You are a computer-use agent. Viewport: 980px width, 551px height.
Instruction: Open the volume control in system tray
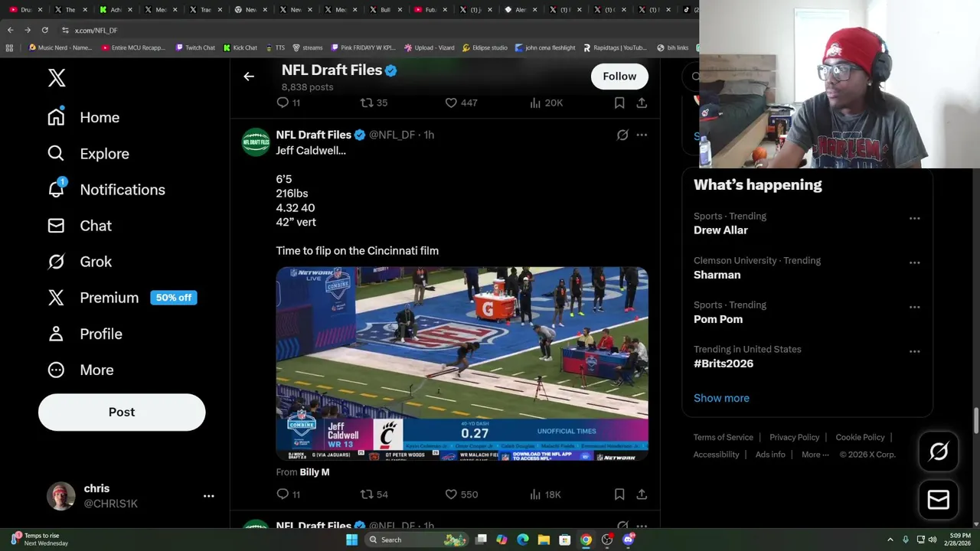click(933, 540)
